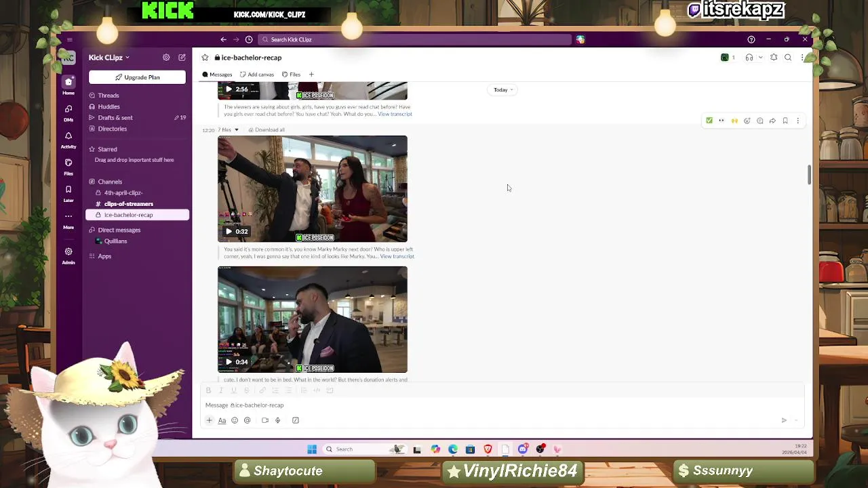Record an audio clip with microphone
Screen dimensions: 868x488
pyautogui.click(x=277, y=420)
